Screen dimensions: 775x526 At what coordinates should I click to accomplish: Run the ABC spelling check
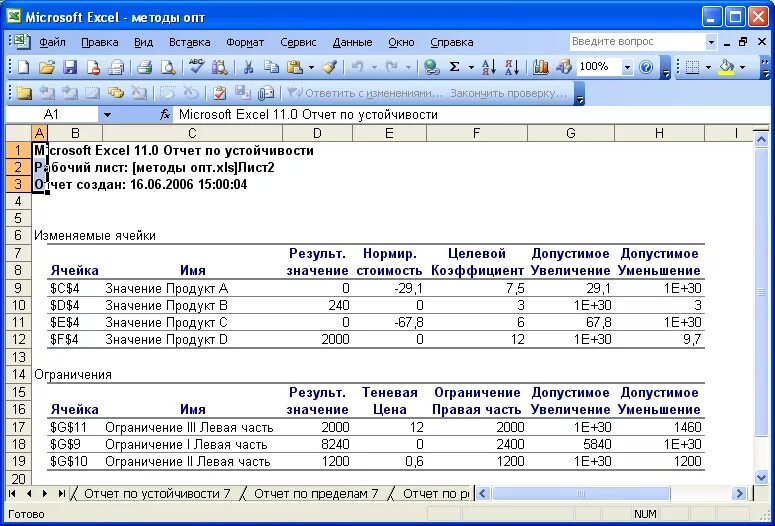click(196, 67)
